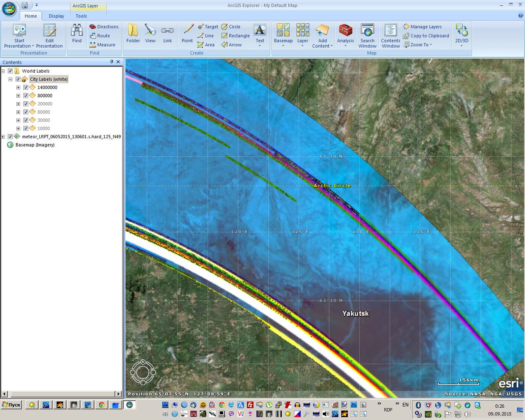This screenshot has width=525, height=420.
Task: Open the help question mark icon
Action: (520, 16)
